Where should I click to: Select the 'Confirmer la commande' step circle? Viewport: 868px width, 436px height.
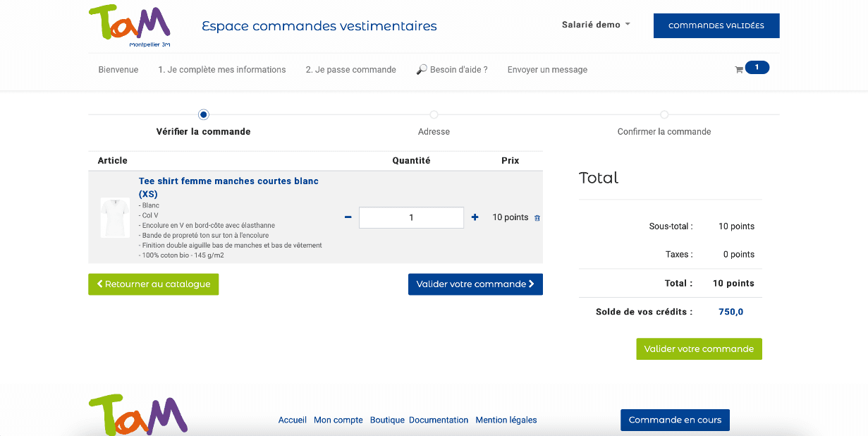tap(664, 114)
